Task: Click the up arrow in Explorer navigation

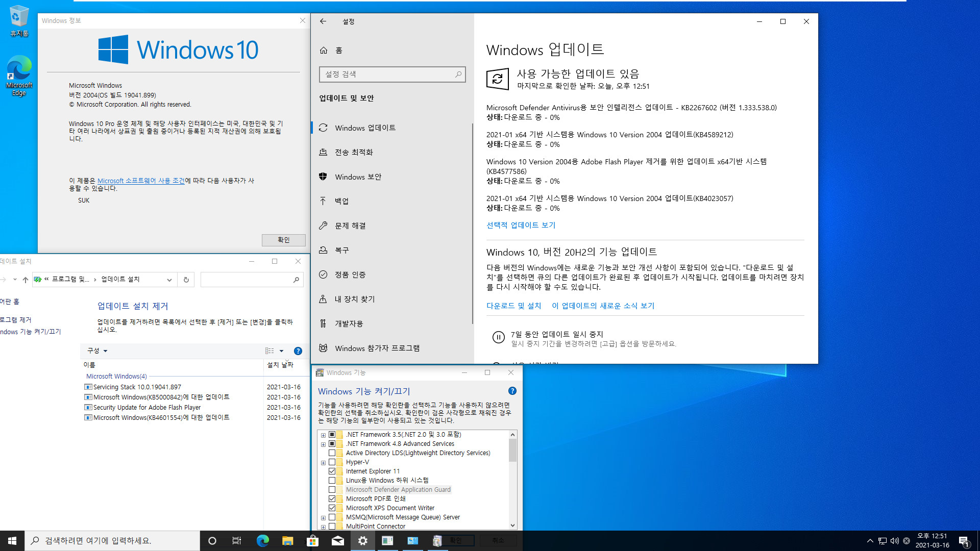Action: tap(26, 280)
